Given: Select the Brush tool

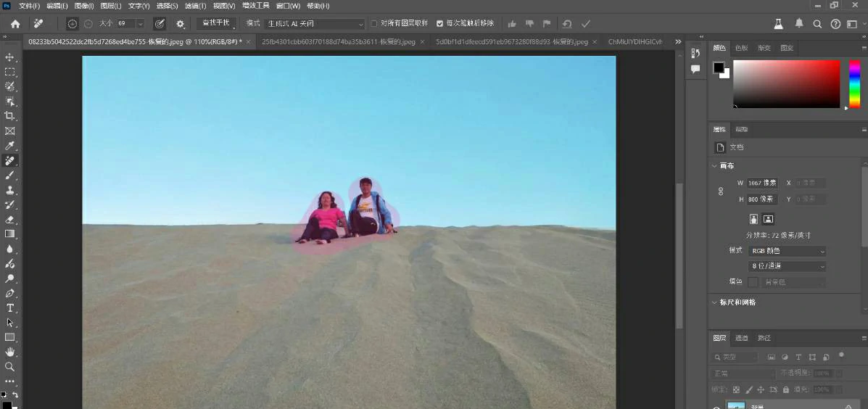Looking at the screenshot, I should coord(9,175).
